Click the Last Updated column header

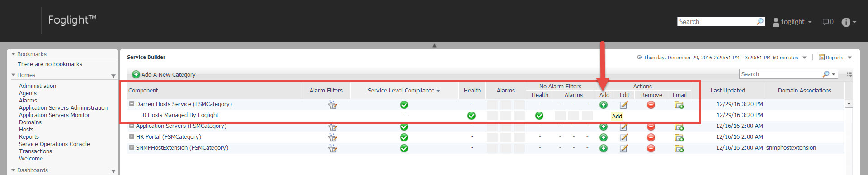point(728,91)
